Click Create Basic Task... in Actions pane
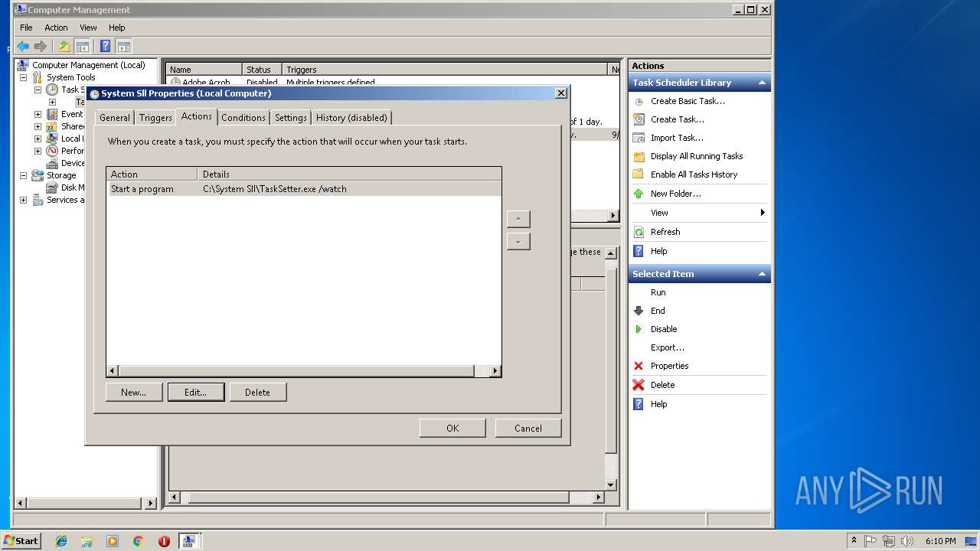The width and height of the screenshot is (980, 551). point(688,101)
